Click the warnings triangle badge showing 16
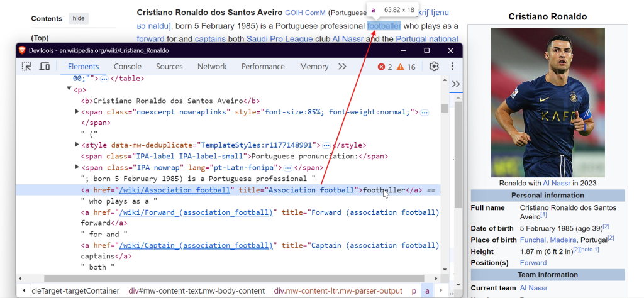 pos(406,67)
